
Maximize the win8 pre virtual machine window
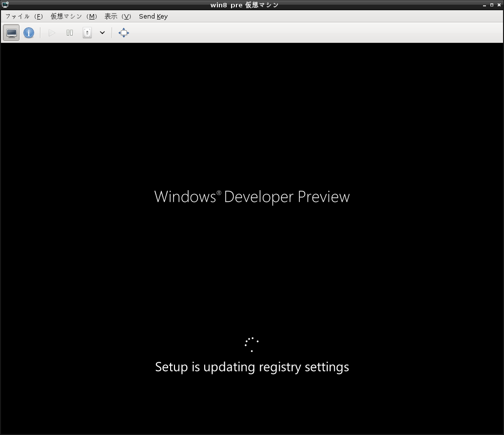(x=491, y=5)
